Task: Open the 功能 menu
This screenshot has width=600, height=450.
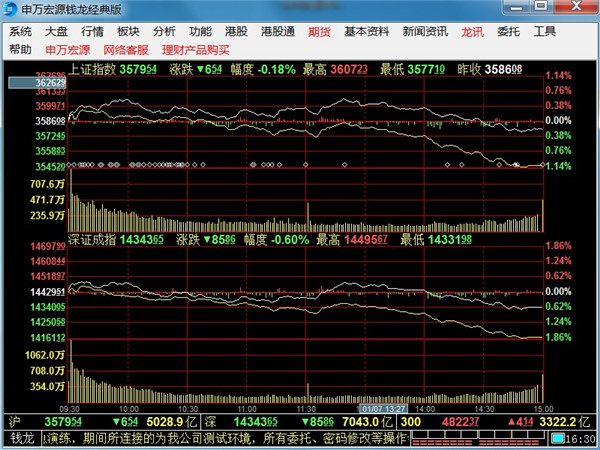Action: tap(200, 32)
